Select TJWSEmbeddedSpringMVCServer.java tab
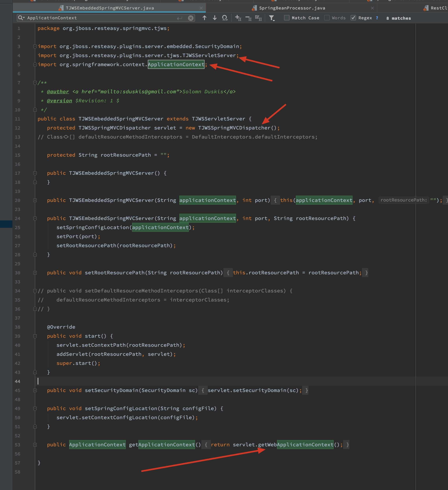 pyautogui.click(x=110, y=8)
